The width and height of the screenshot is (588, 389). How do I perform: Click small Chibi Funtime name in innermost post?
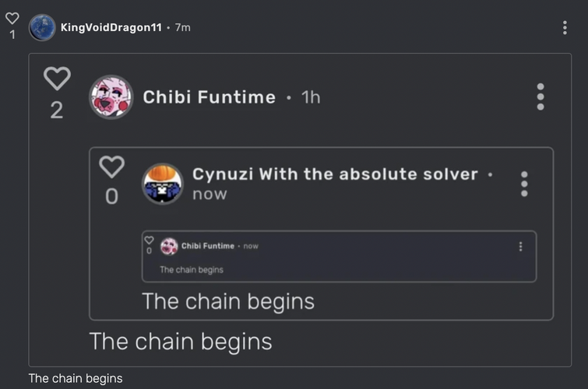coord(208,246)
